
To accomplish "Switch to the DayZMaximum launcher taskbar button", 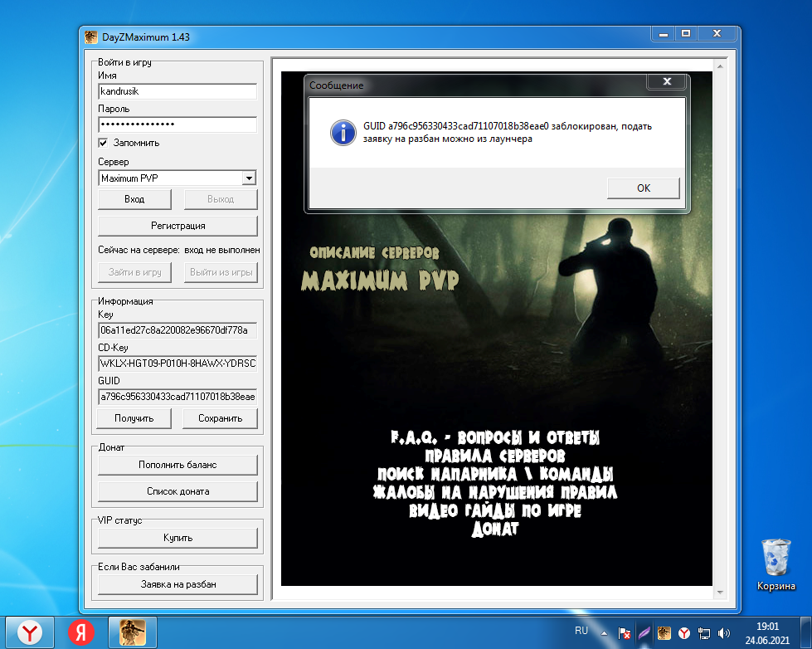I will pos(133,633).
